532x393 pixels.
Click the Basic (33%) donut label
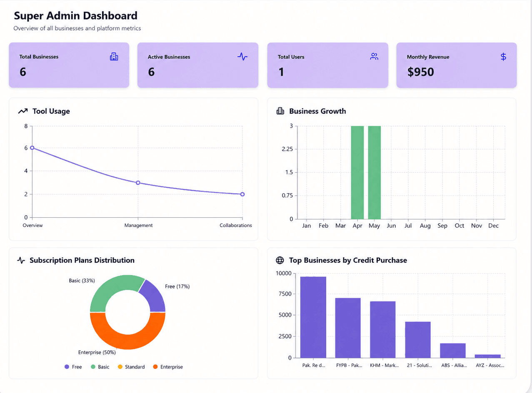pos(82,281)
